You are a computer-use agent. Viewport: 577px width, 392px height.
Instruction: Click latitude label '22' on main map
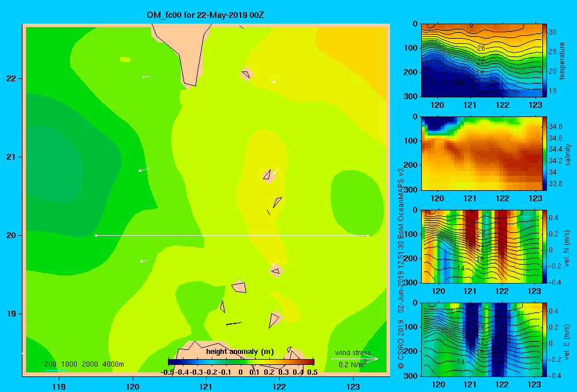click(x=12, y=78)
